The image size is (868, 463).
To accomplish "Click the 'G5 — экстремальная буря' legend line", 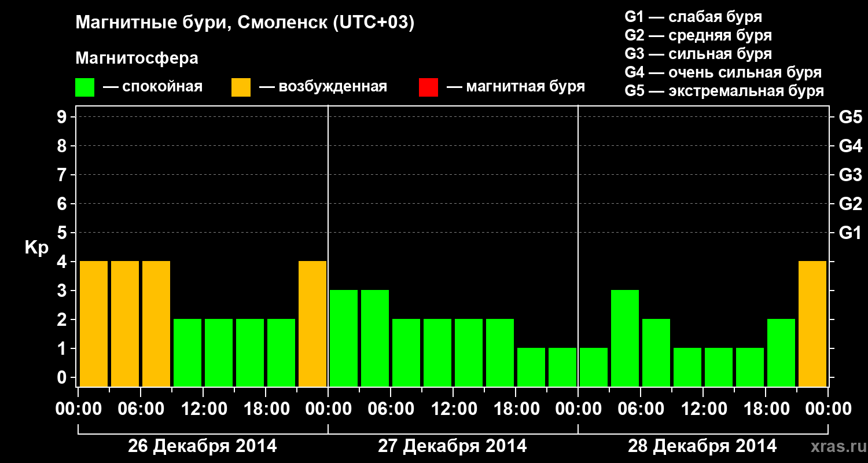I will tap(724, 91).
